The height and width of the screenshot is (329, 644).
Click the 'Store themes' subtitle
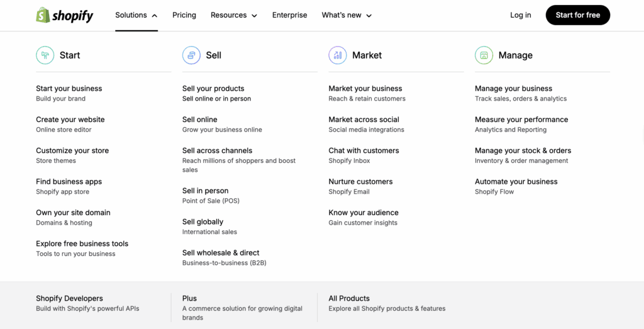click(56, 160)
